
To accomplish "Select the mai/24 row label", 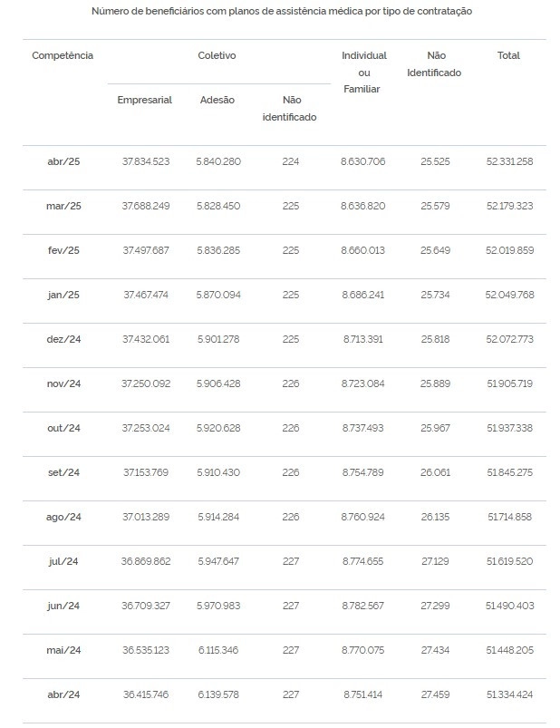I will 63,650.
